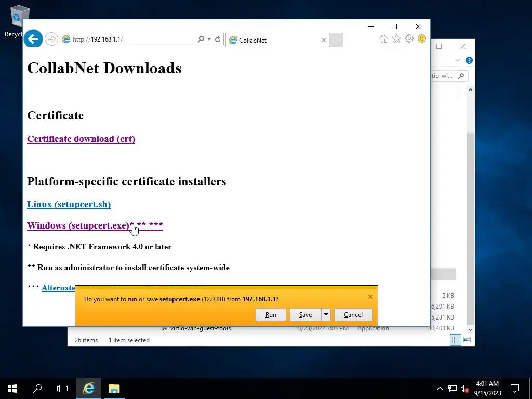Click the File Explorer scrollbar up arrow
The height and width of the screenshot is (399, 532).
[470, 90]
